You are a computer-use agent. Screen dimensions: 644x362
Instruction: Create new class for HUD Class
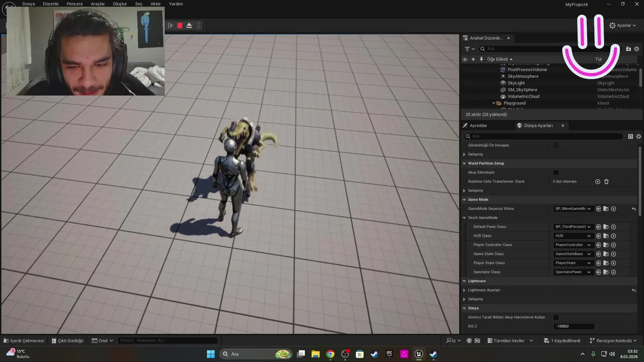[613, 236]
